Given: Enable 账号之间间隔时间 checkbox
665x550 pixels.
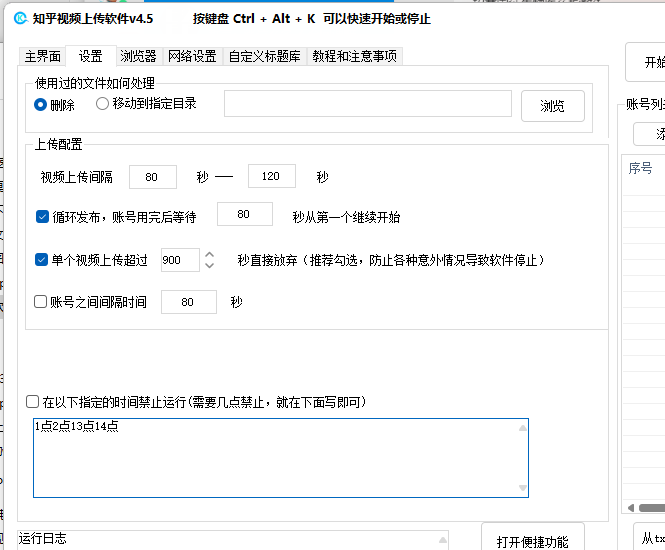Looking at the screenshot, I should tap(40, 302).
